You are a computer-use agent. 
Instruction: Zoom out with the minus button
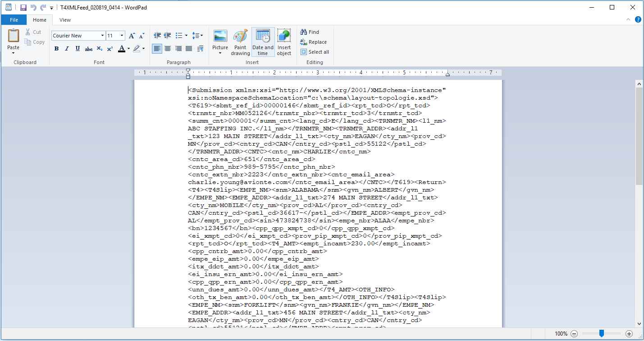(574, 334)
